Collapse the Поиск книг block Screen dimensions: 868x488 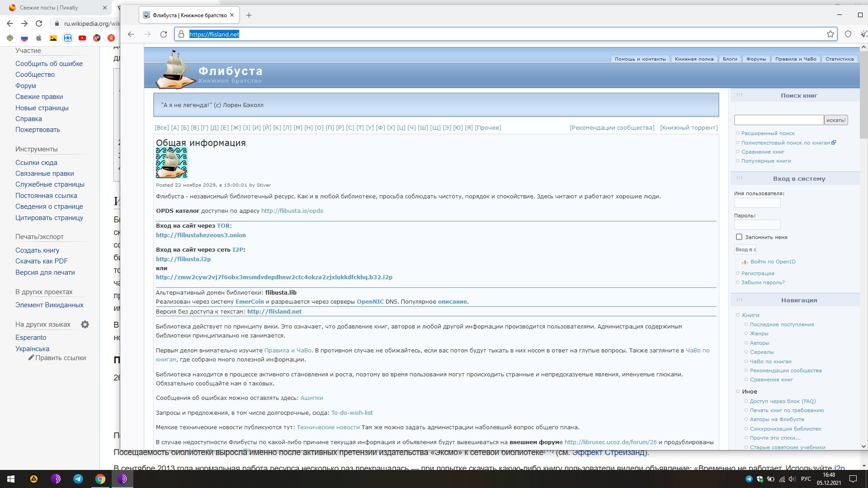coord(739,95)
